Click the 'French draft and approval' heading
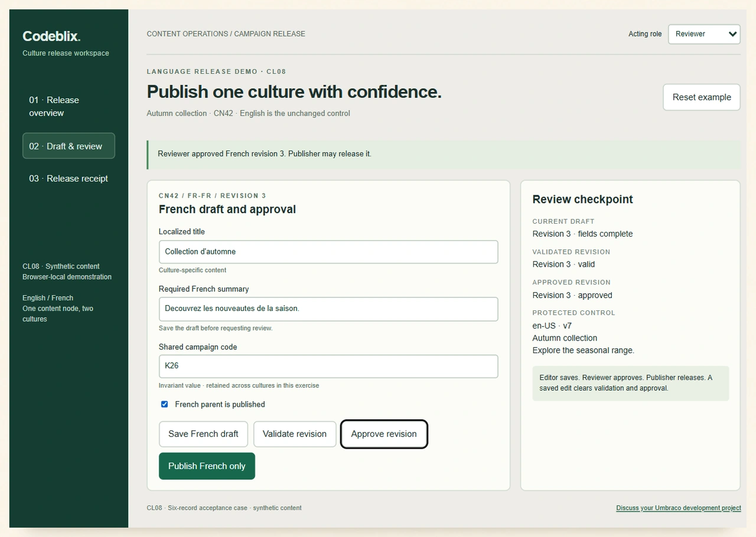The height and width of the screenshot is (537, 756). [227, 209]
